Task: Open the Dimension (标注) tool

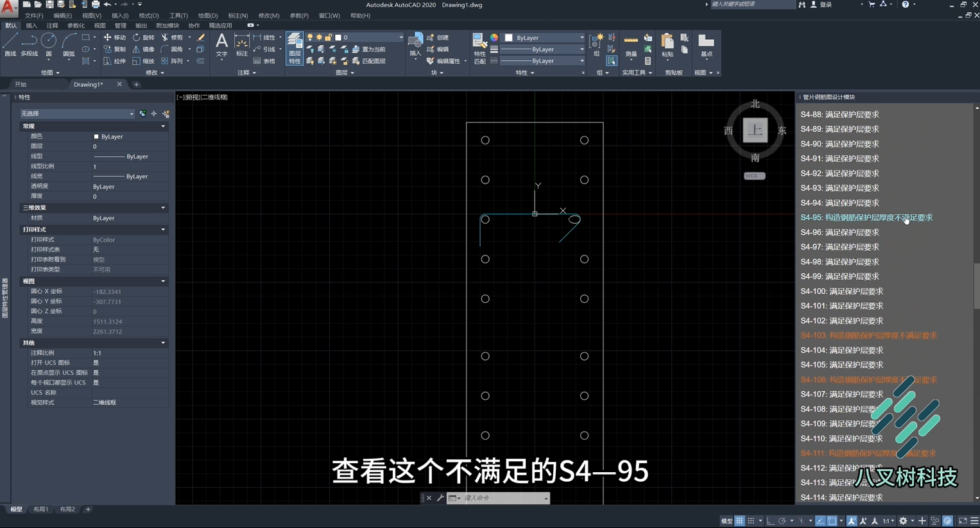Action: coord(242,45)
